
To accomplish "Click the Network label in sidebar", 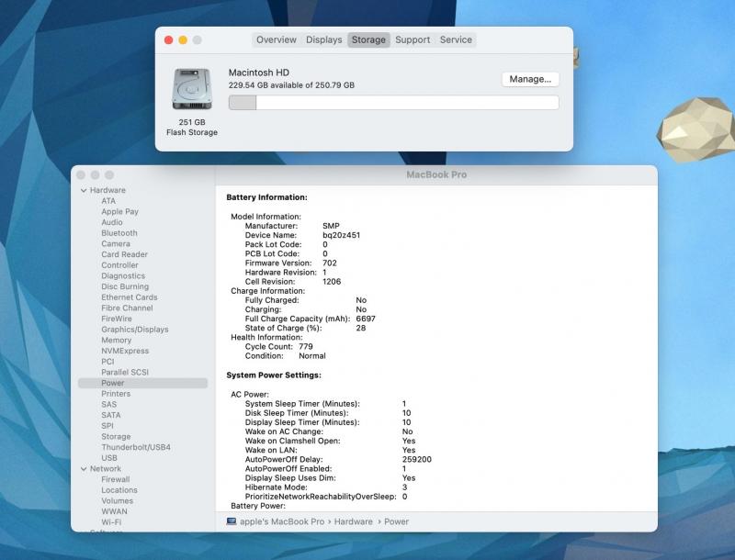I will pos(106,469).
